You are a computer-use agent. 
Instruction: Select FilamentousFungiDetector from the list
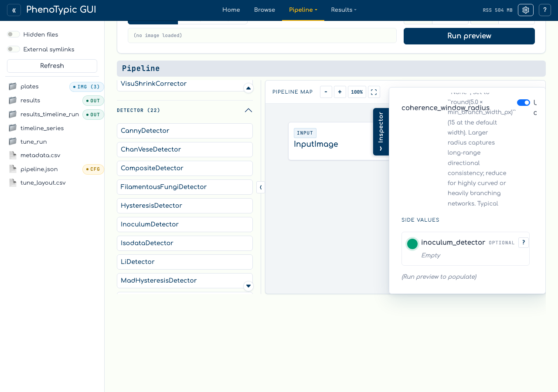[x=185, y=187]
